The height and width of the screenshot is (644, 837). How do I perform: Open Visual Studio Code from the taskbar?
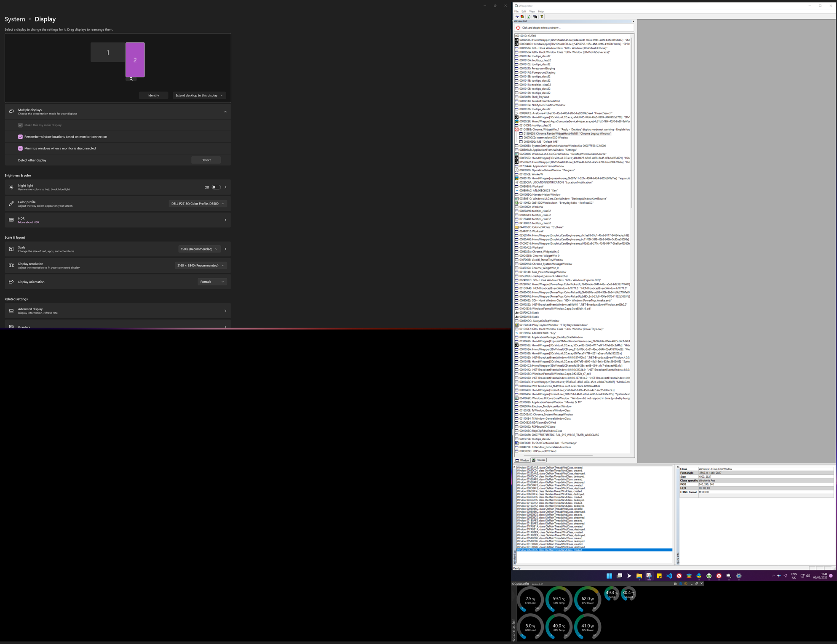669,576
